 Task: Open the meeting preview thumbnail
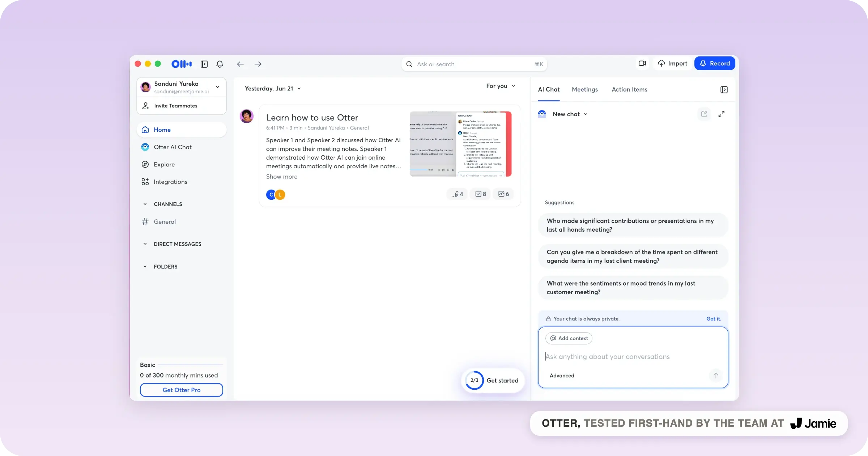coord(460,144)
